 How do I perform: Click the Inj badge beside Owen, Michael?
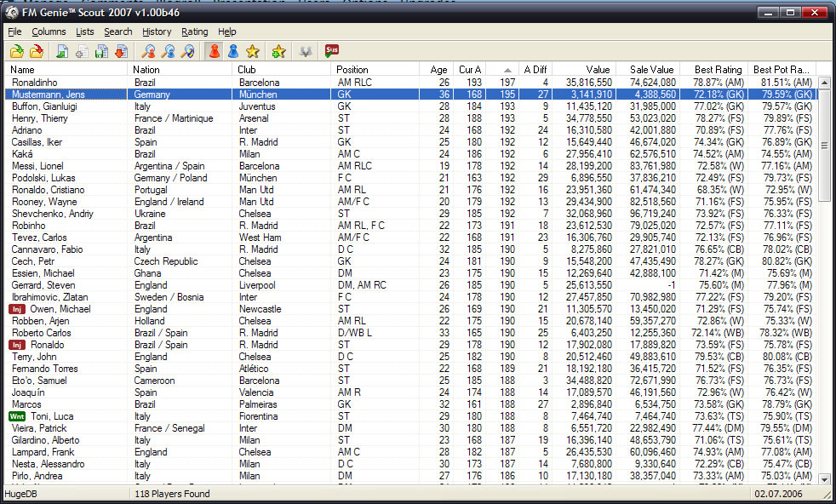17,309
